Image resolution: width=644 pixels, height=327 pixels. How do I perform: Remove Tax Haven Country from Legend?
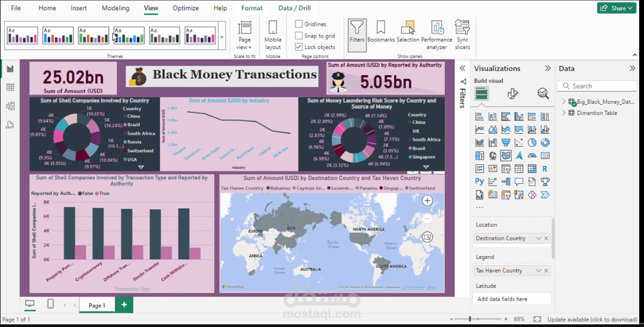(546, 271)
